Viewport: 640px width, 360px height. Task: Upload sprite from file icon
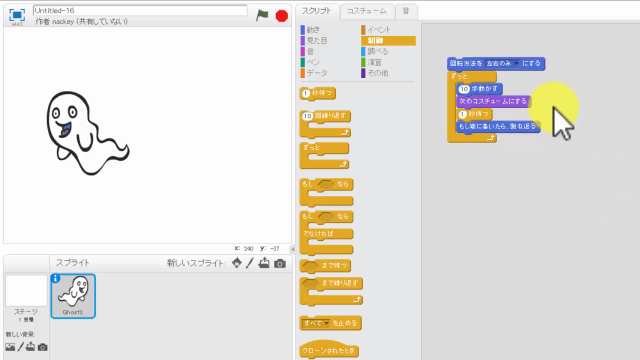(264, 263)
